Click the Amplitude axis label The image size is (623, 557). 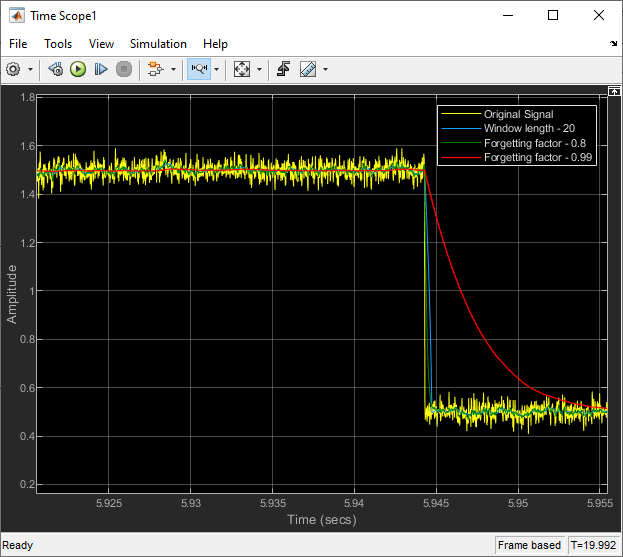click(12, 294)
